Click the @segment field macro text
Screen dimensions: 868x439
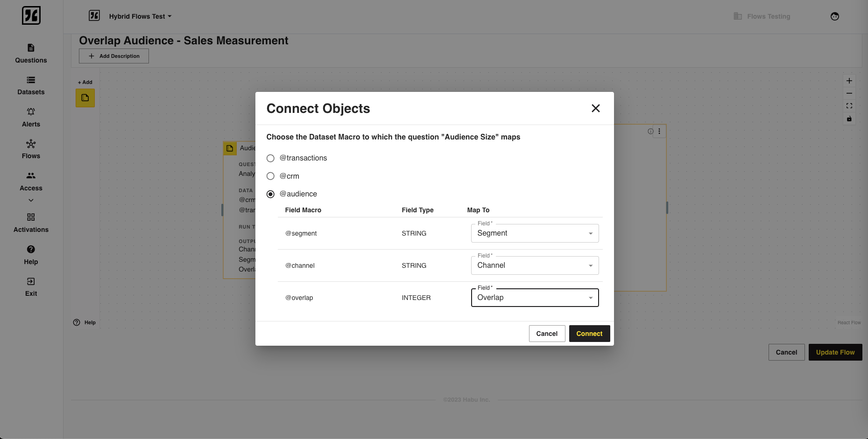coord(301,233)
